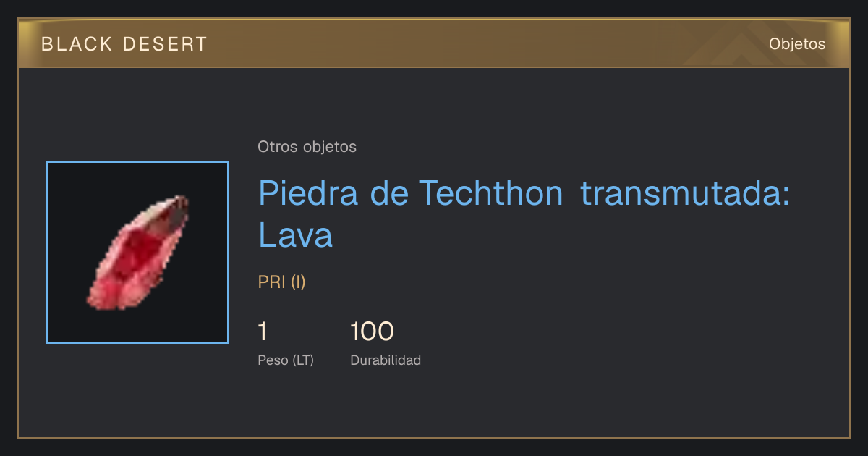
Task: Select the Durabilidad label
Action: (386, 360)
